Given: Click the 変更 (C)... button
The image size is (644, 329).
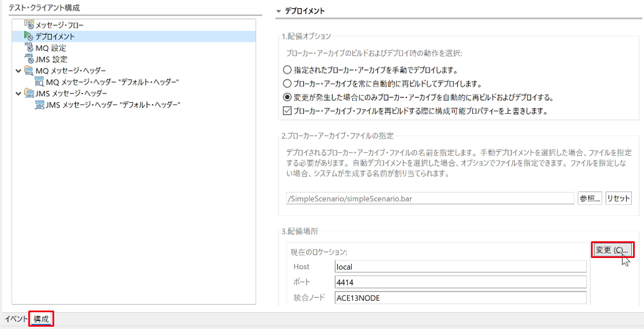Looking at the screenshot, I should click(612, 250).
